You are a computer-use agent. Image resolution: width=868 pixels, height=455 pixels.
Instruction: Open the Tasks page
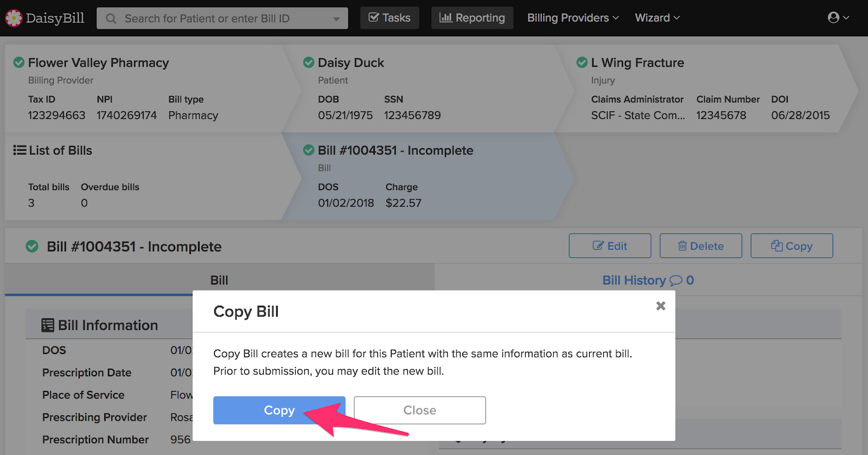point(390,18)
